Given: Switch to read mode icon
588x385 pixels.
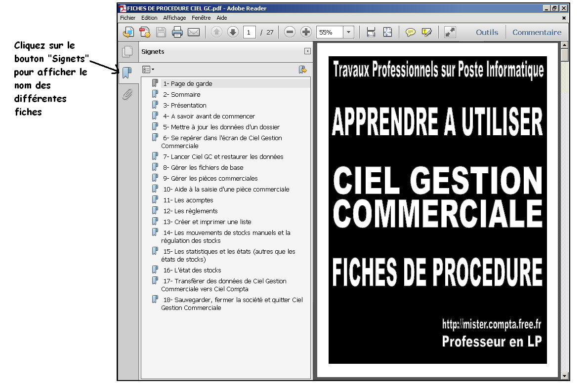Looking at the screenshot, I should point(450,32).
